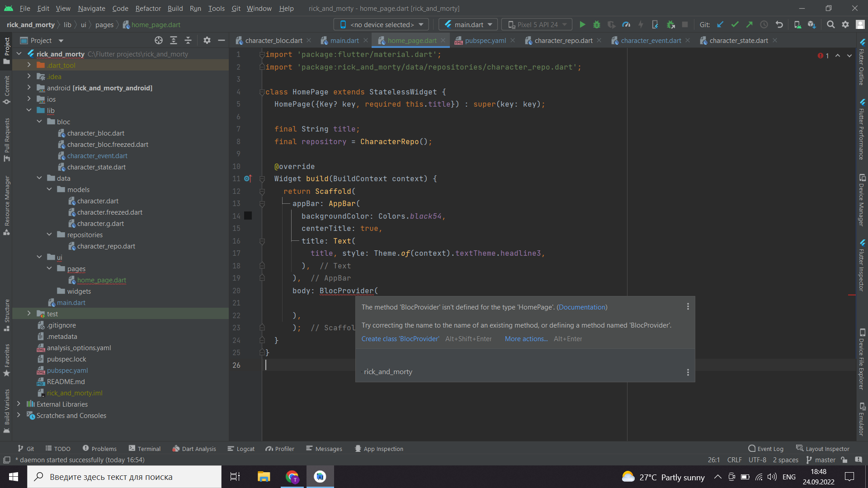The width and height of the screenshot is (868, 488).
Task: Open the Search everywhere icon
Action: (x=830, y=24)
